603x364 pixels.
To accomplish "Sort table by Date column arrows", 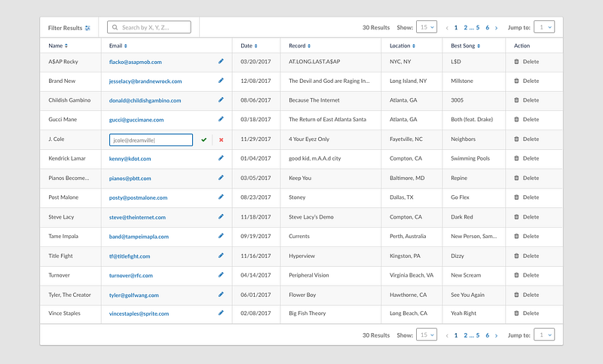I will point(256,46).
